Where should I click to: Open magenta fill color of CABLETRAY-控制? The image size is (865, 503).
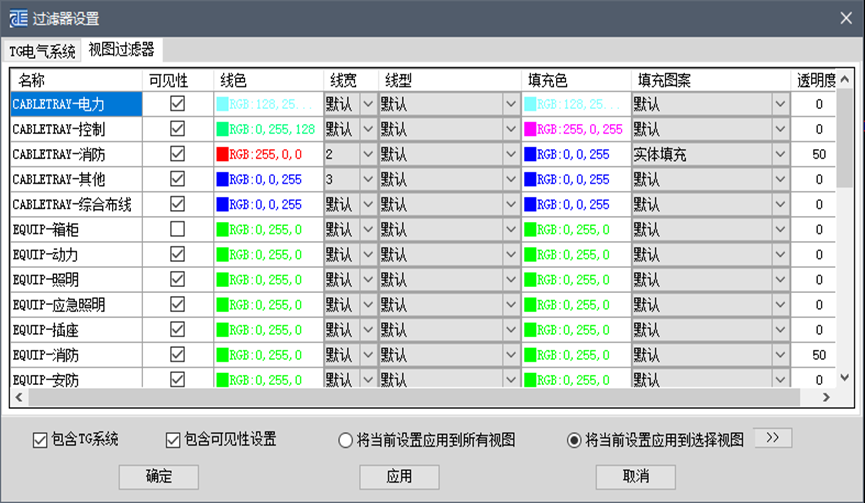point(576,129)
